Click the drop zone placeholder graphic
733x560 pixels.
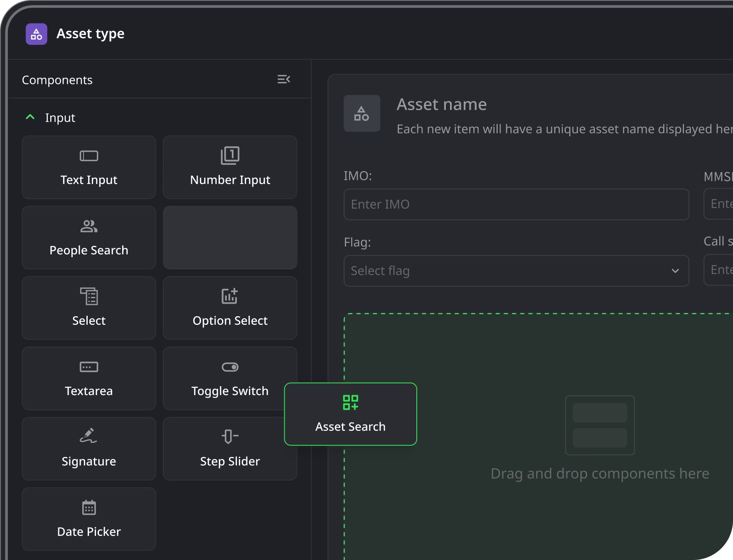pos(600,425)
